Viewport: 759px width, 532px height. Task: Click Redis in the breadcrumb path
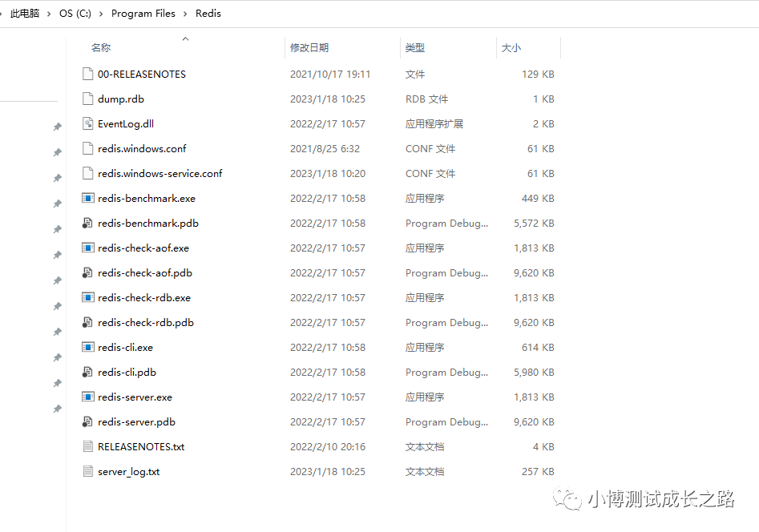click(208, 14)
